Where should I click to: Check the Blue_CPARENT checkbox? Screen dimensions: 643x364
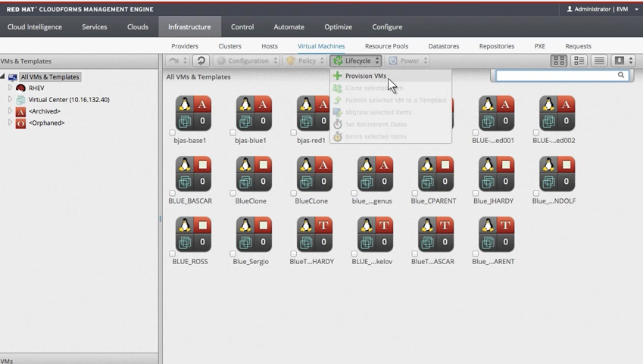click(x=414, y=193)
